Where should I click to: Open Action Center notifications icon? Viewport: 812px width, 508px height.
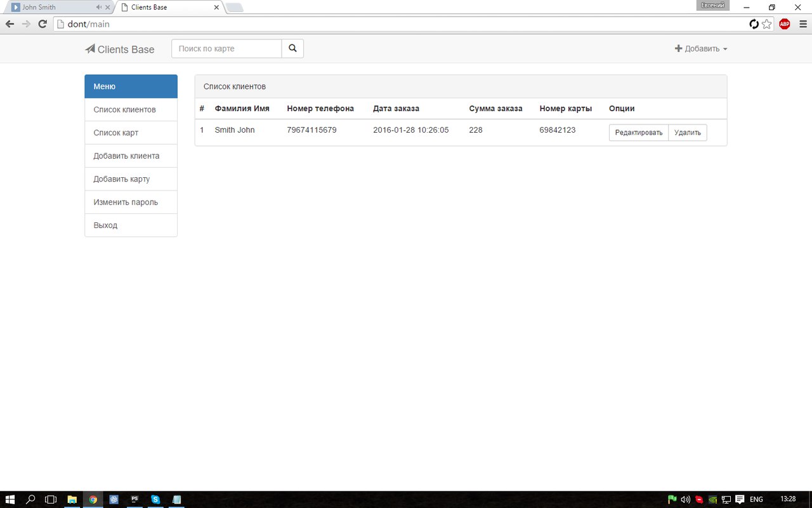(740, 499)
